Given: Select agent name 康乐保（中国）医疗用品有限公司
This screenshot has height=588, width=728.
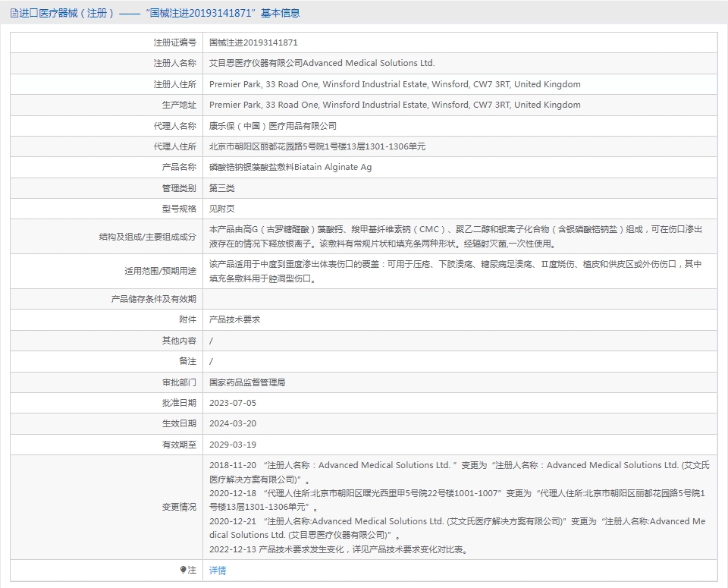Looking at the screenshot, I should coord(273,126).
